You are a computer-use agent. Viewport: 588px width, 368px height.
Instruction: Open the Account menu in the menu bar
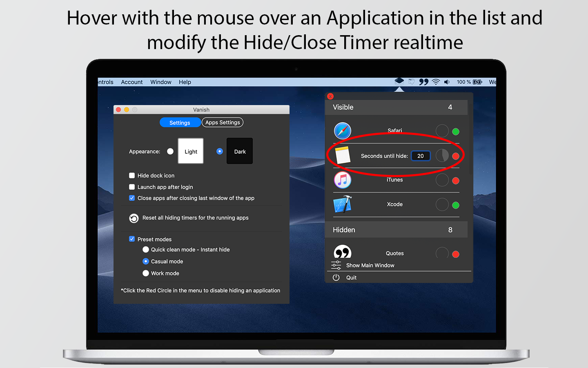tap(131, 82)
